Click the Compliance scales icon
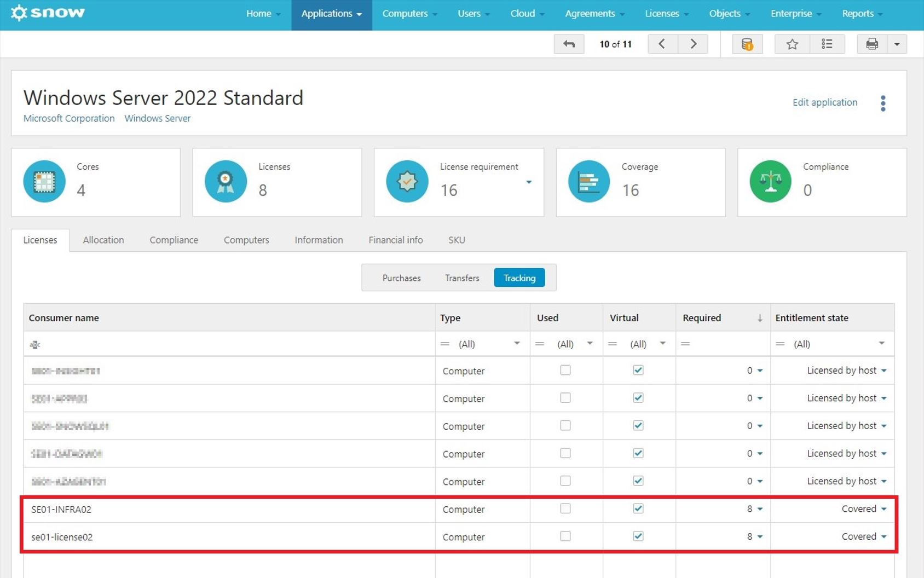 coord(770,181)
